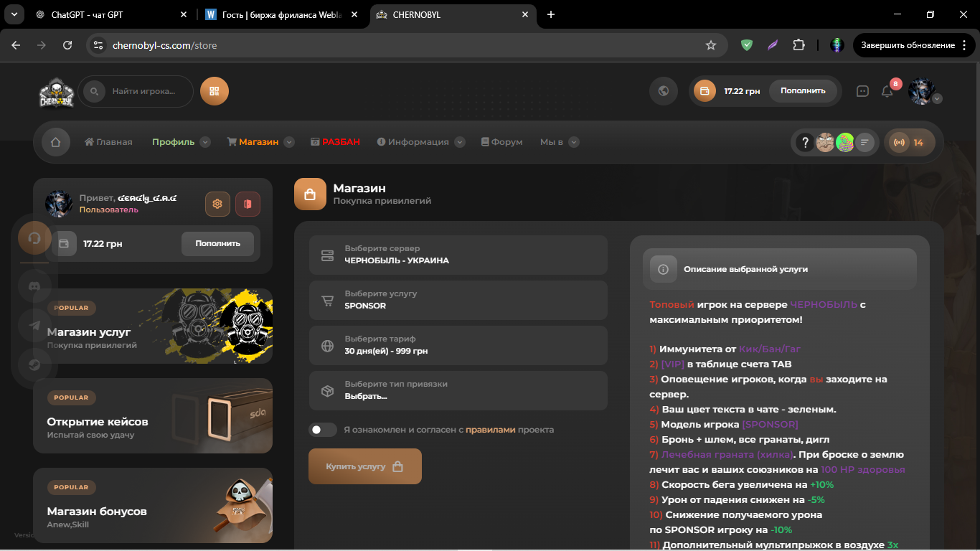Click the Chernobyl site logo
This screenshot has width=980, height=551.
pyautogui.click(x=57, y=92)
